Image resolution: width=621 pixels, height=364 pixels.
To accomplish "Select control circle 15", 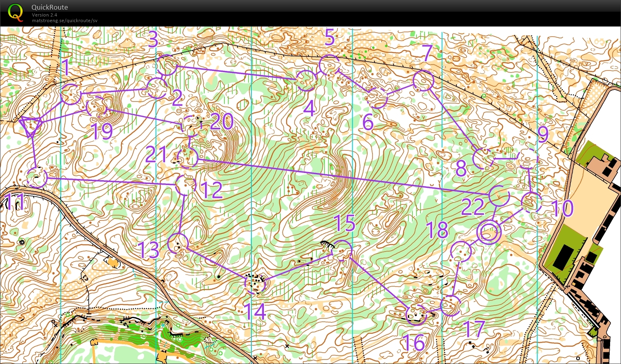I will click(342, 251).
